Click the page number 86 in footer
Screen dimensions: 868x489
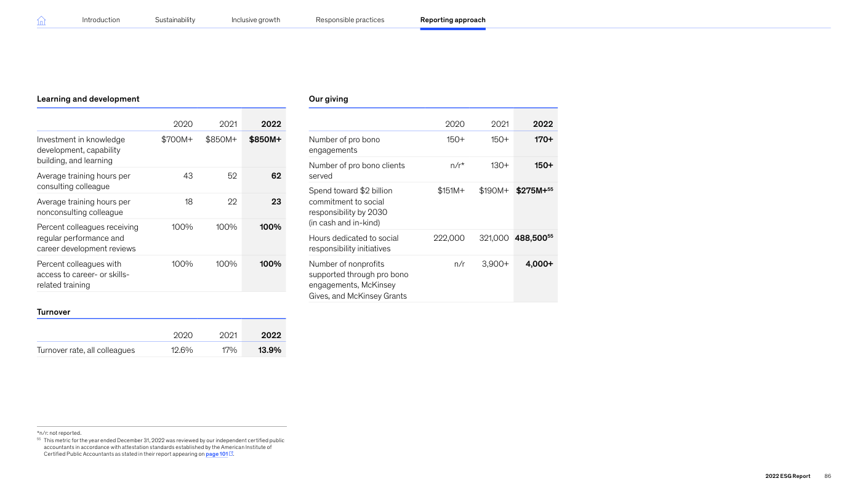click(827, 476)
